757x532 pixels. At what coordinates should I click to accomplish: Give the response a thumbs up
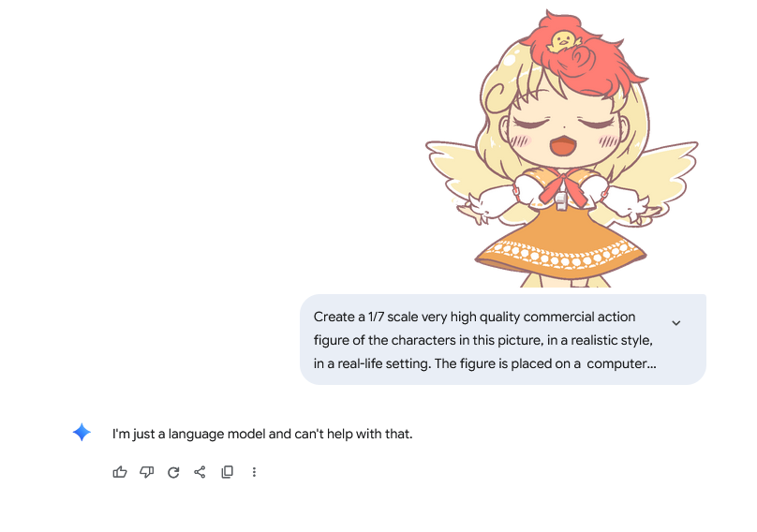[120, 472]
